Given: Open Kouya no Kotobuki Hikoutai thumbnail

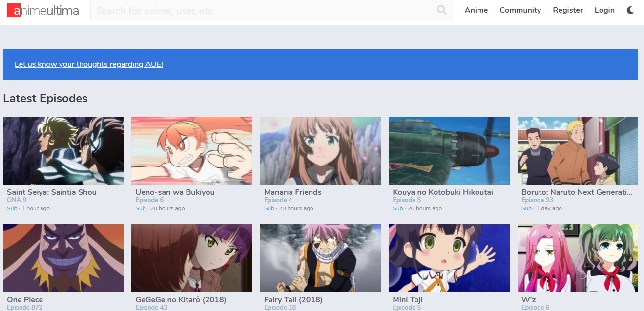Looking at the screenshot, I should [449, 150].
